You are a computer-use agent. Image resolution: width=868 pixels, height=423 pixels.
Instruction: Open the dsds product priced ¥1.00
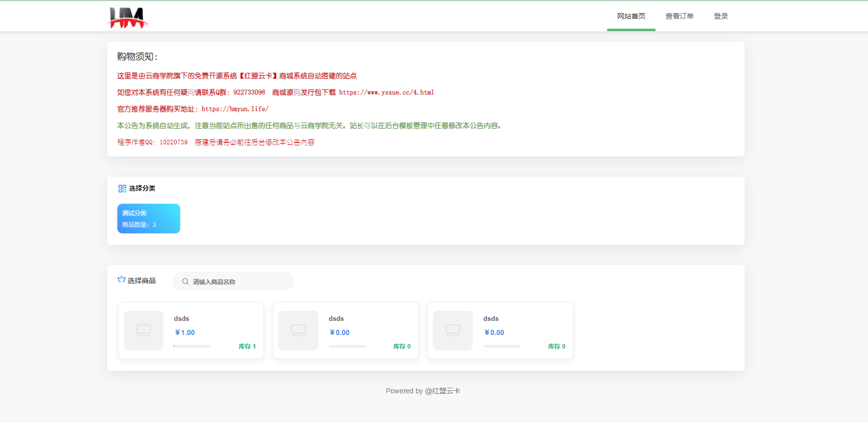tap(191, 330)
